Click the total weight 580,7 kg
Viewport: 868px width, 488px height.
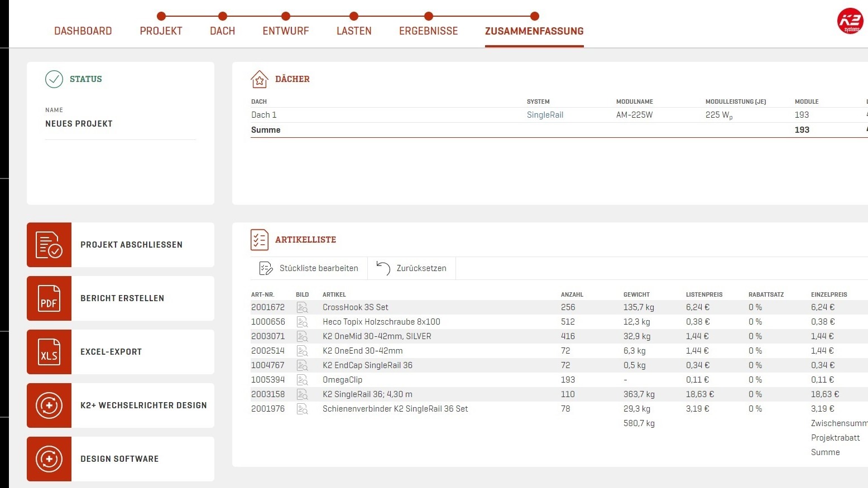639,423
